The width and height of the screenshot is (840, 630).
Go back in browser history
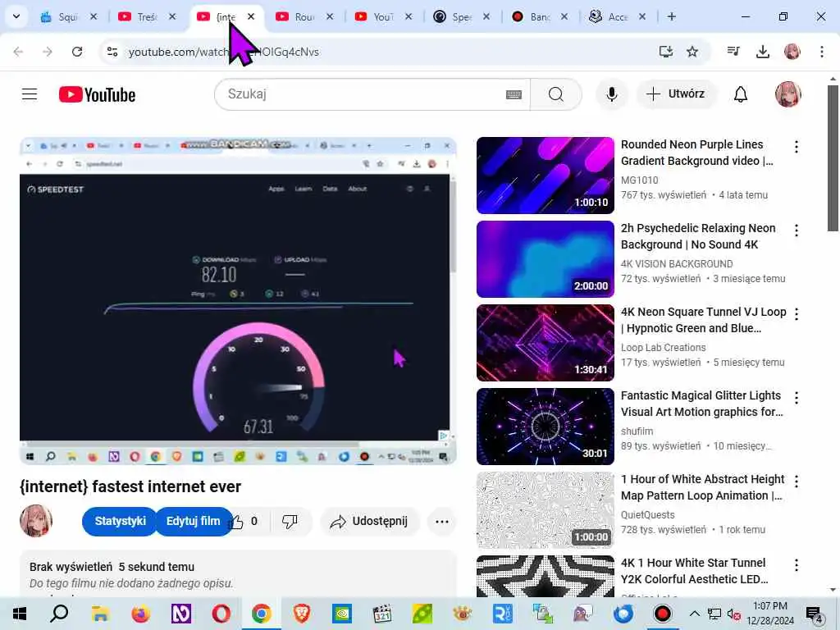point(18,52)
